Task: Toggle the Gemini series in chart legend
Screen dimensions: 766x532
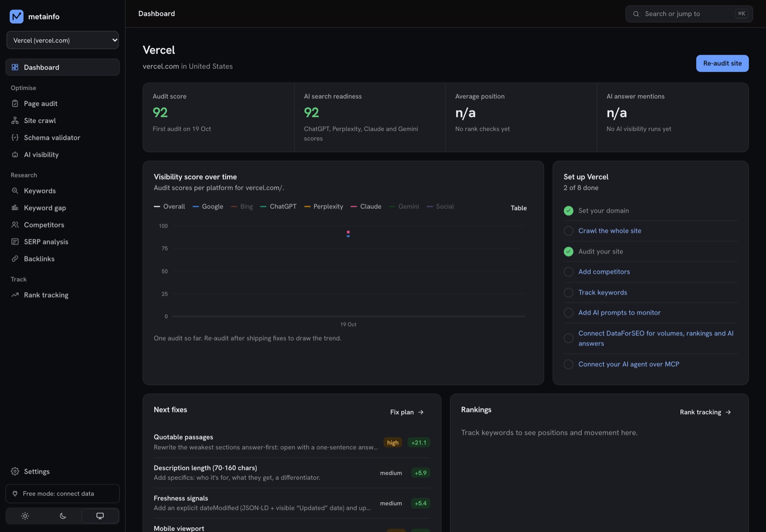Action: 404,206
